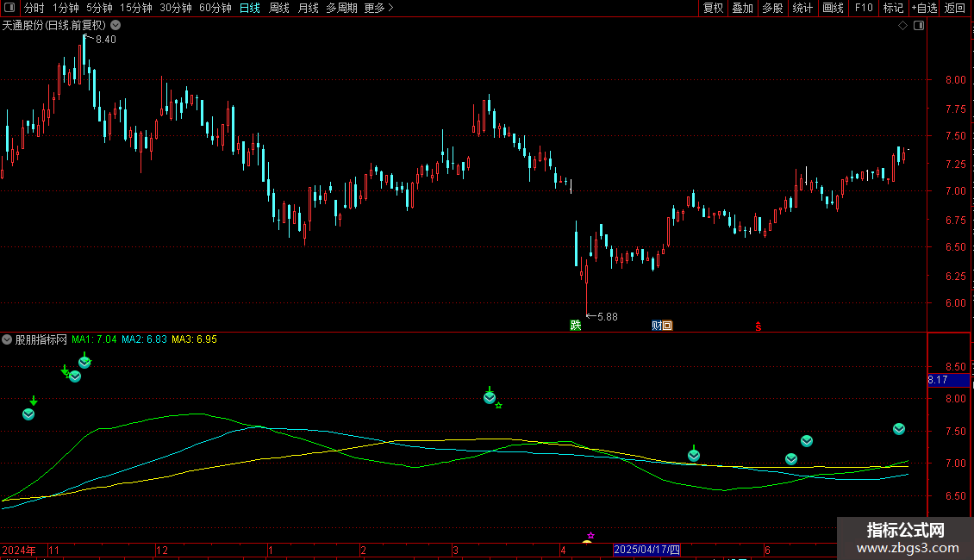Click the 2024年 label on the time axis
The width and height of the screenshot is (974, 560).
(19, 550)
